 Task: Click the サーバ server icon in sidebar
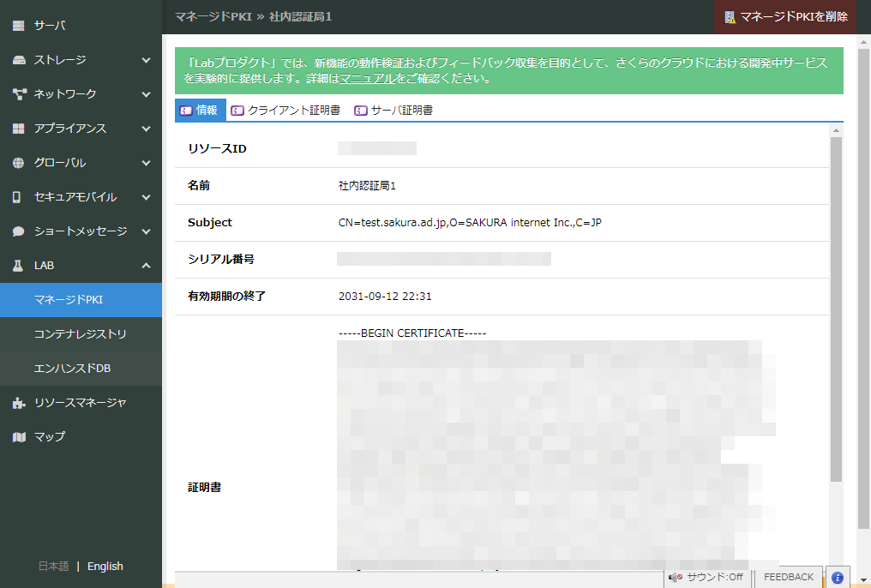click(18, 26)
